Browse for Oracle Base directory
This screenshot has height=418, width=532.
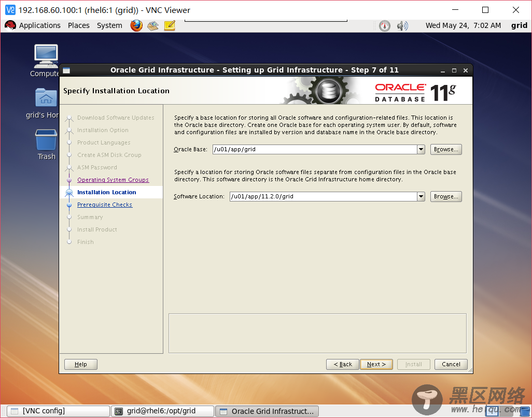click(x=446, y=149)
